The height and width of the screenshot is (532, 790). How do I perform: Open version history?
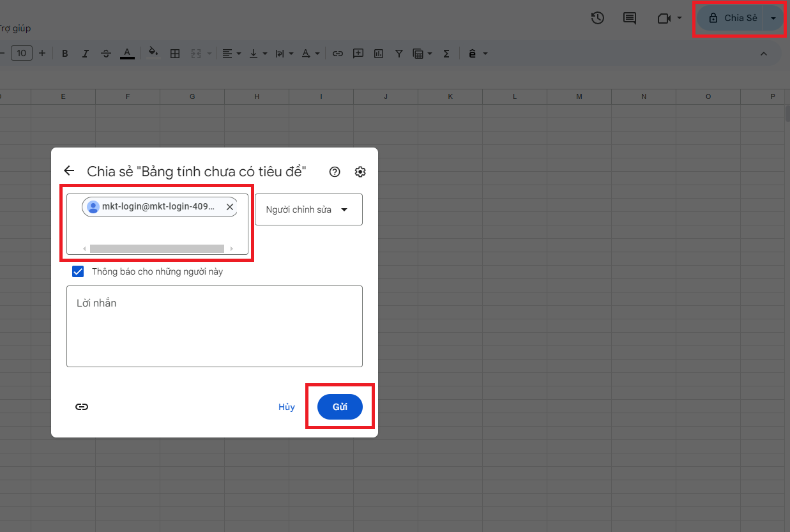pyautogui.click(x=597, y=18)
